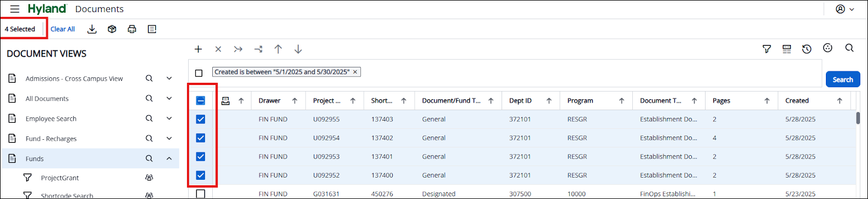
Task: Collapse the Funds view chevron
Action: (x=169, y=159)
